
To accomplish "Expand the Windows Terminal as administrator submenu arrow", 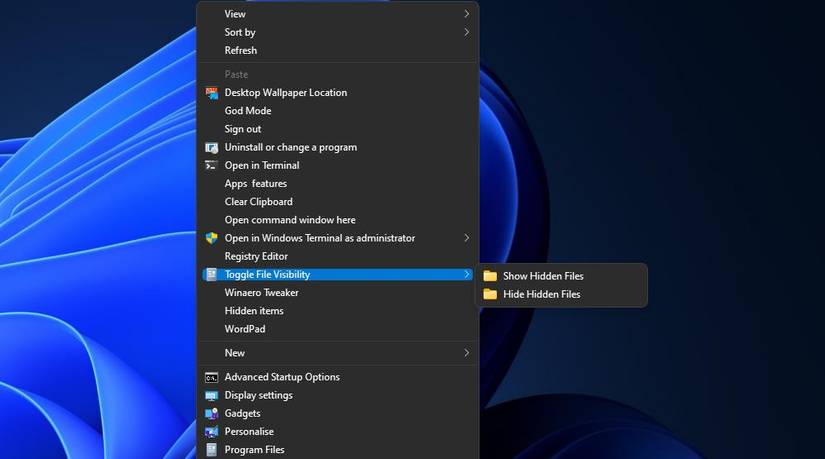I will [467, 238].
